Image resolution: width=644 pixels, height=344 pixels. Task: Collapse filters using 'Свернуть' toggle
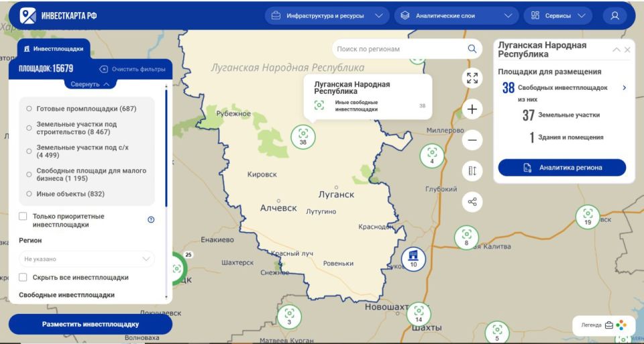click(x=90, y=84)
